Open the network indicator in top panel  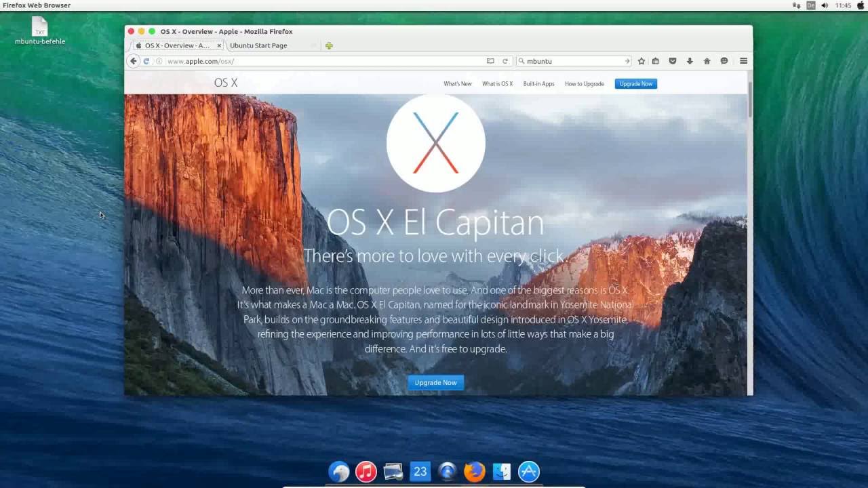[x=797, y=5]
